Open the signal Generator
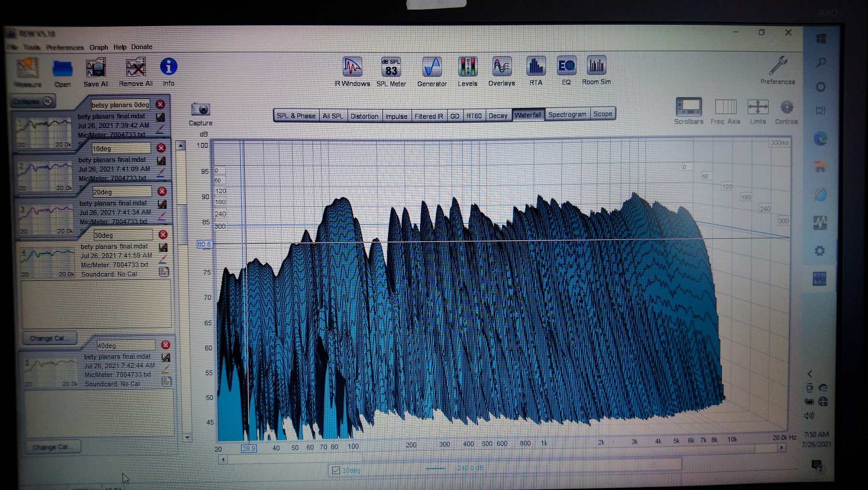 pos(432,72)
